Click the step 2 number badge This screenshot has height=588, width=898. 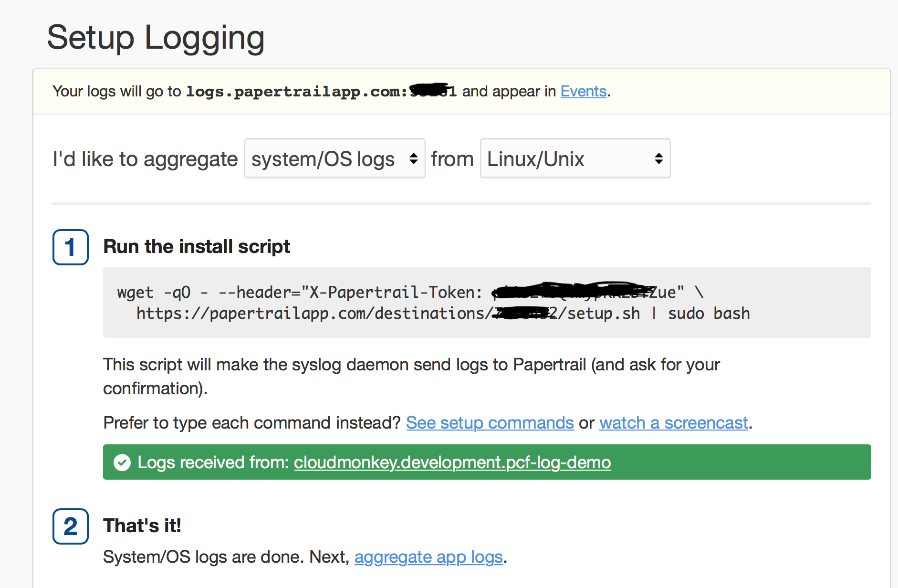coord(71,526)
